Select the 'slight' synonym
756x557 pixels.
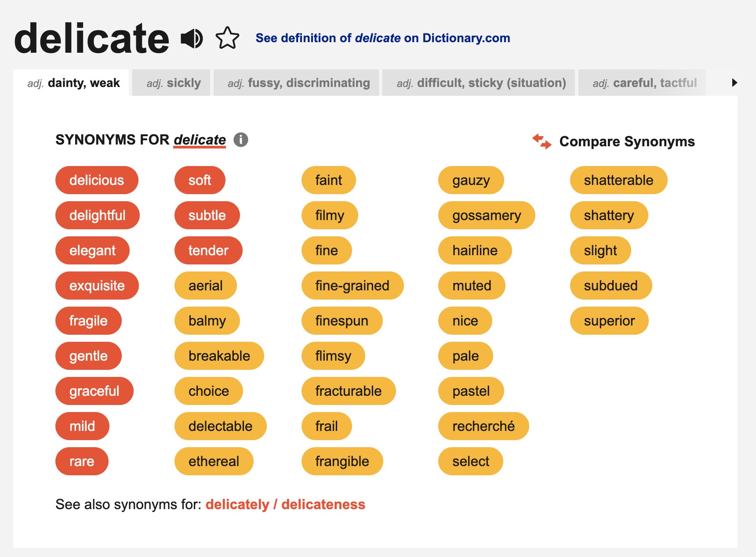[x=600, y=250]
